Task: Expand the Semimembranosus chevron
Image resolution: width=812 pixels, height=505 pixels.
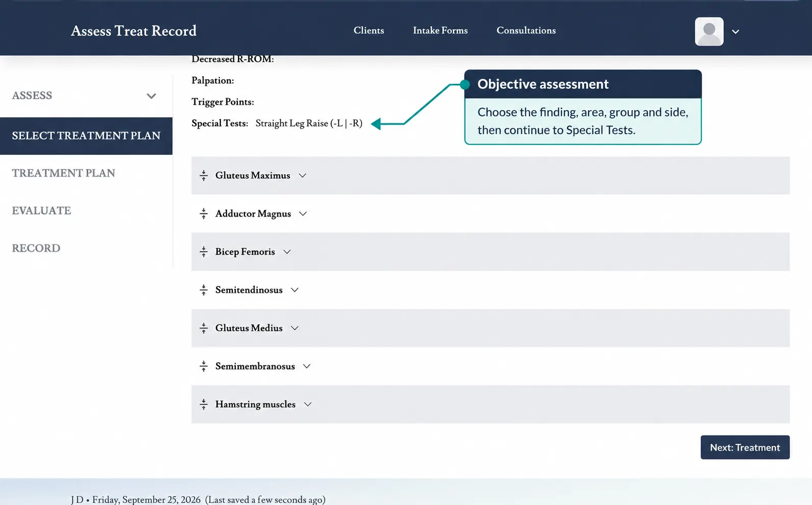Action: (x=307, y=366)
